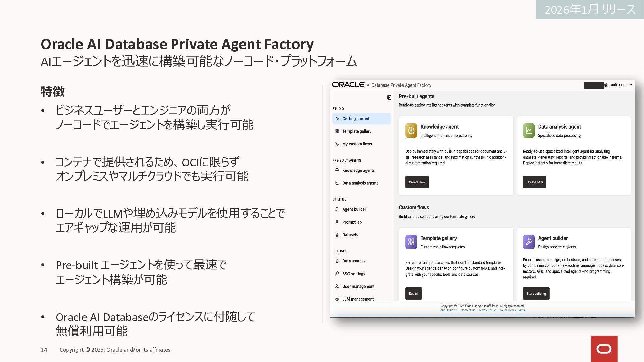
Task: Click the Data analysis agent chart icon
Action: coord(529,131)
